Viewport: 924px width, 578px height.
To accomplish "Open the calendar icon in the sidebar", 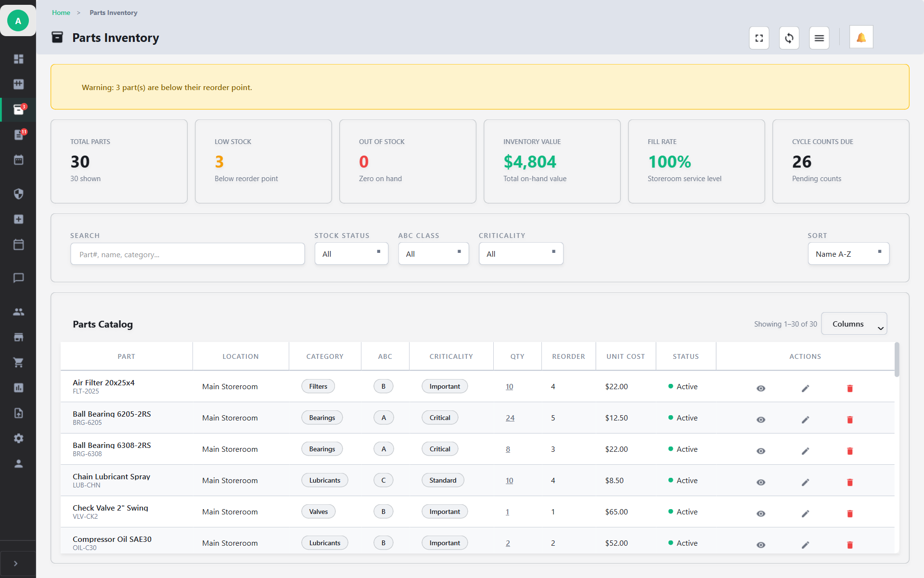I will coord(18,159).
